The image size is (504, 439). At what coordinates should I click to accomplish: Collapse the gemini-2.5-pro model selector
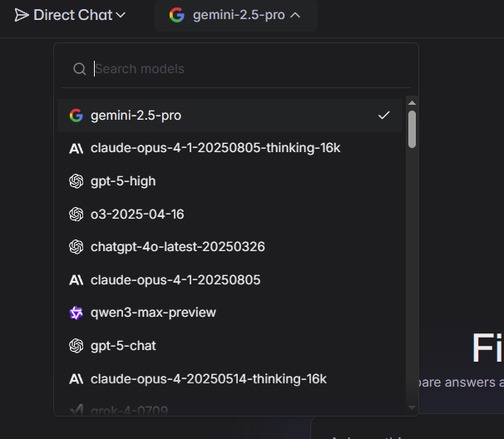(236, 15)
